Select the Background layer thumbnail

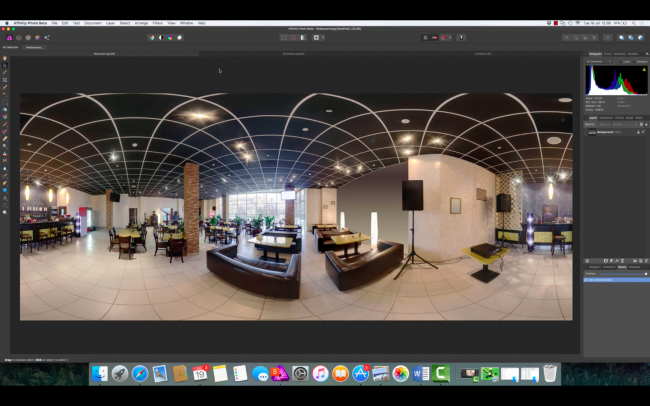(592, 132)
